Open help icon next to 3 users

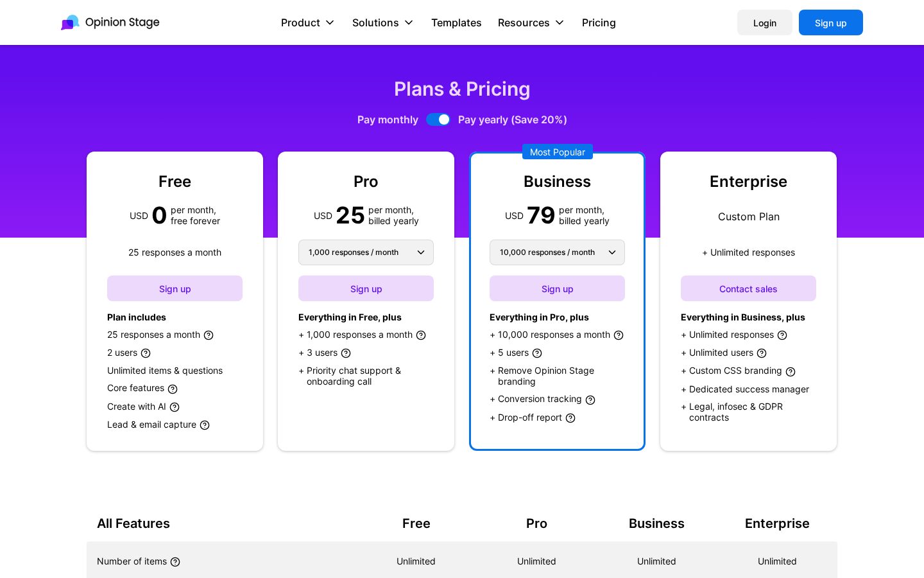pos(346,353)
